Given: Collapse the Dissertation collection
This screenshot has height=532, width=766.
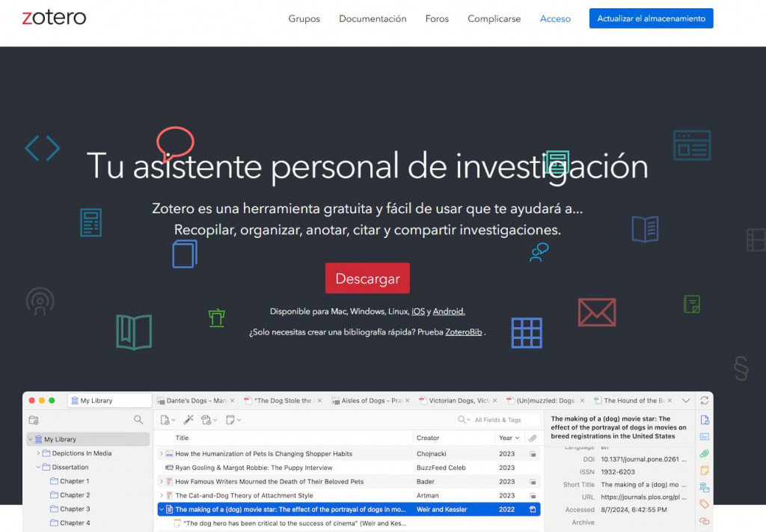Looking at the screenshot, I should (x=38, y=467).
